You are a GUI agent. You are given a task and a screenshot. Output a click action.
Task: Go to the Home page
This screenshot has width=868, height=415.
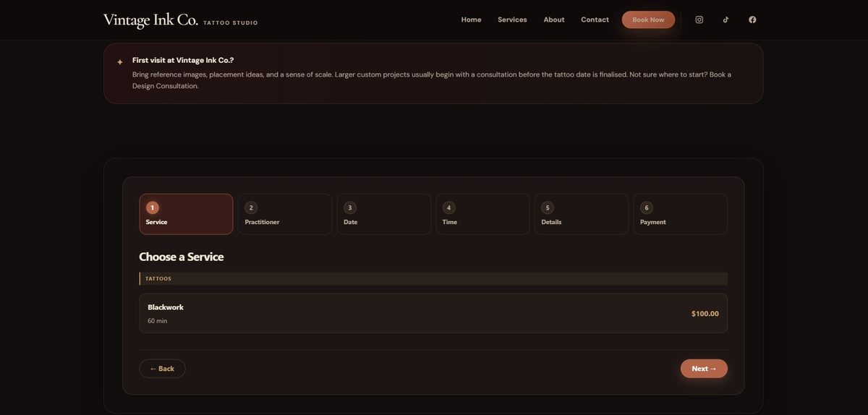click(x=471, y=20)
